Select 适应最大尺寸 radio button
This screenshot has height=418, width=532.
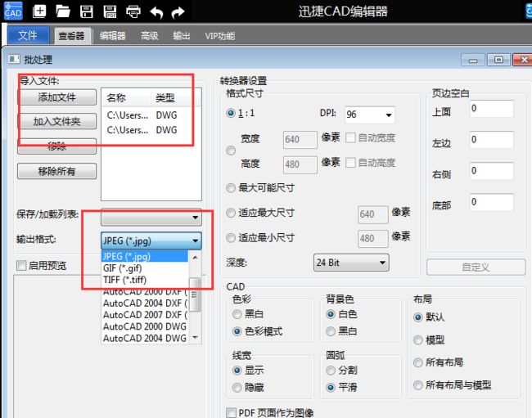pyautogui.click(x=231, y=213)
